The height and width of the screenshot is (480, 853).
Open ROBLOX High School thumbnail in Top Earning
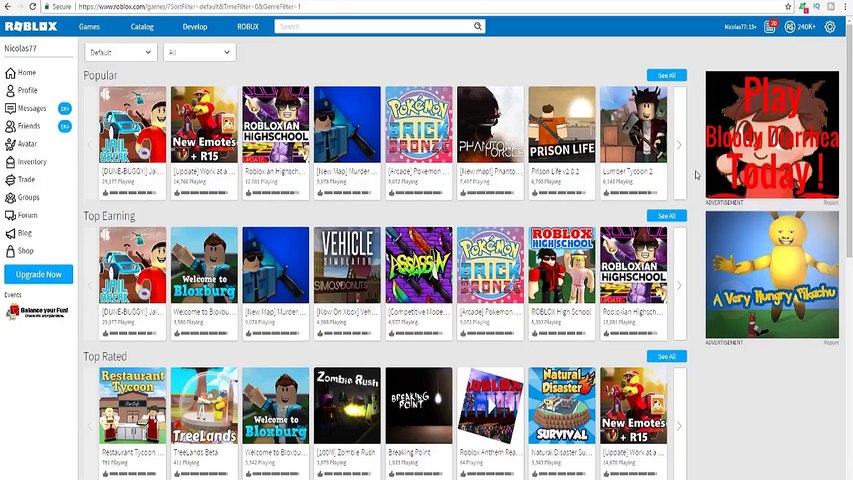point(562,265)
